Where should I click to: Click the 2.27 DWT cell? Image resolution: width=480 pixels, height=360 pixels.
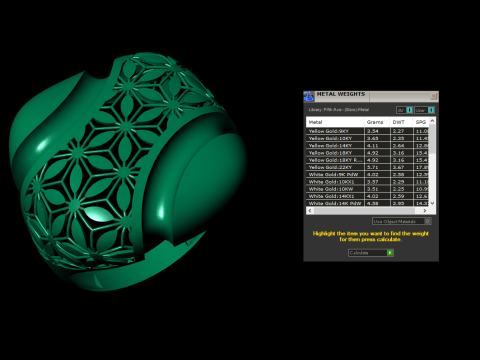[x=401, y=131]
